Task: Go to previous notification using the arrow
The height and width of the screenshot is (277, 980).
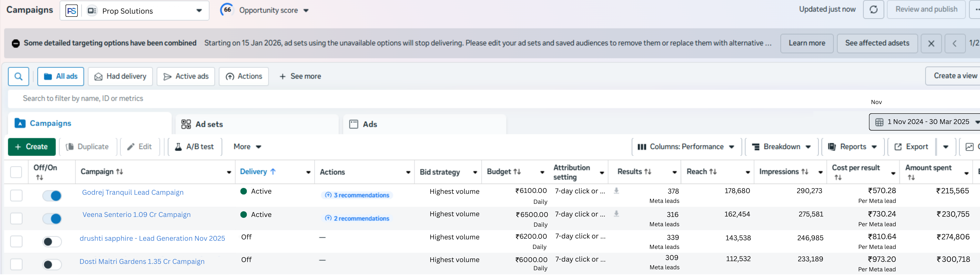Action: pyautogui.click(x=954, y=43)
